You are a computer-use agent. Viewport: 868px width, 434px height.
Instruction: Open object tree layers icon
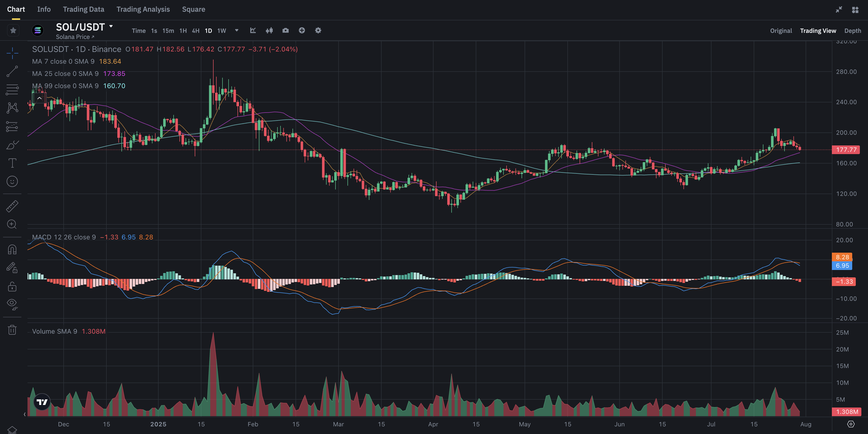point(12,430)
